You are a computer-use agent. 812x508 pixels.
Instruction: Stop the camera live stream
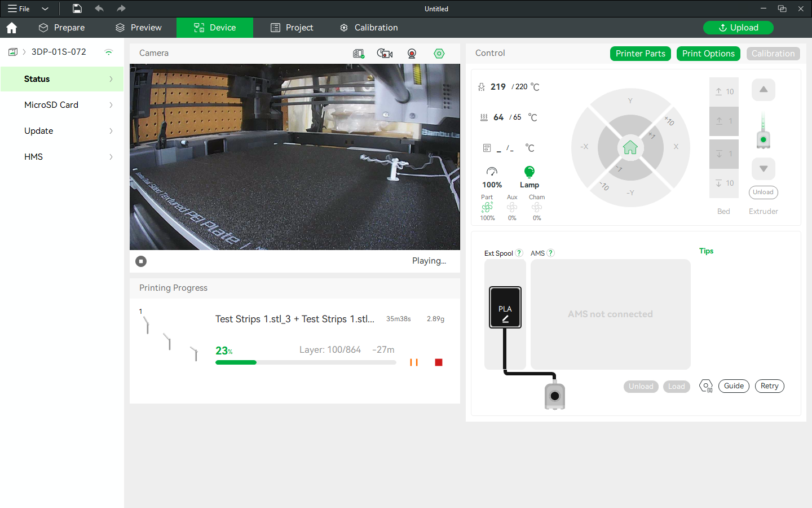[141, 261]
